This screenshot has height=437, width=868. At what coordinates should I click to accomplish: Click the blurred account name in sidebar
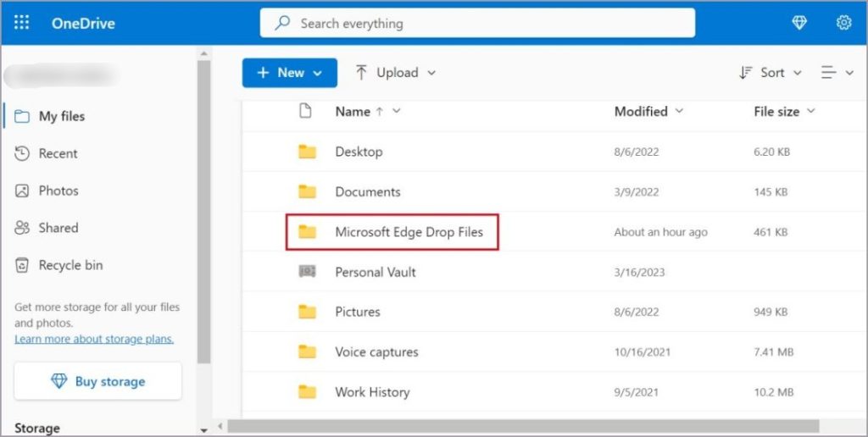[x=61, y=75]
